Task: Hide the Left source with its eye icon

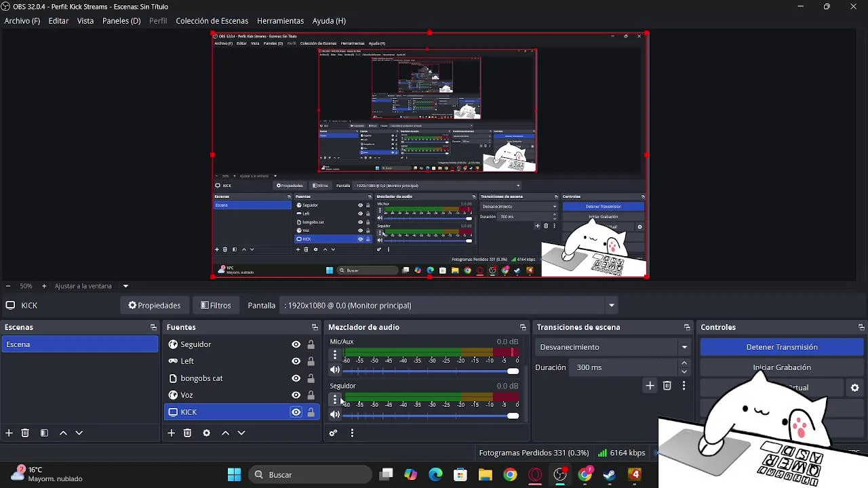Action: coord(296,361)
